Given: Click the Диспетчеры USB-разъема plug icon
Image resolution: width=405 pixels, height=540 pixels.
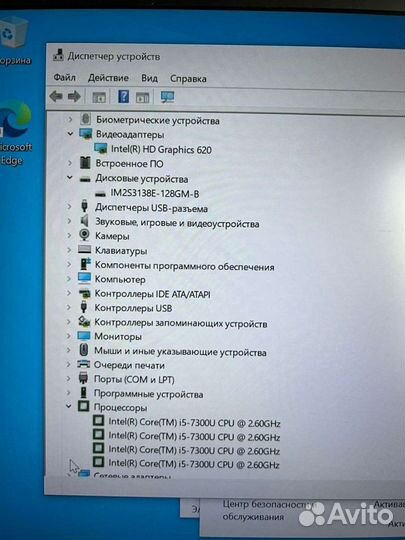Looking at the screenshot, I should tap(84, 206).
